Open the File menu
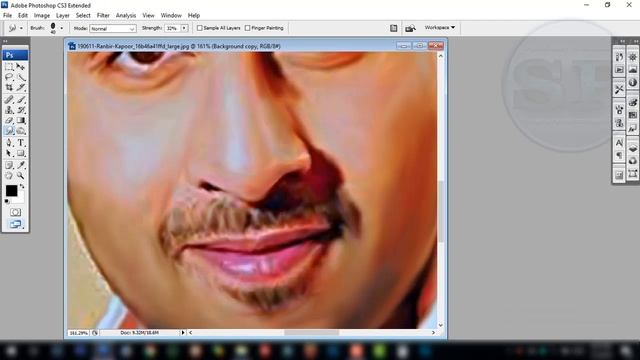Image resolution: width=640 pixels, height=360 pixels. pyautogui.click(x=7, y=16)
